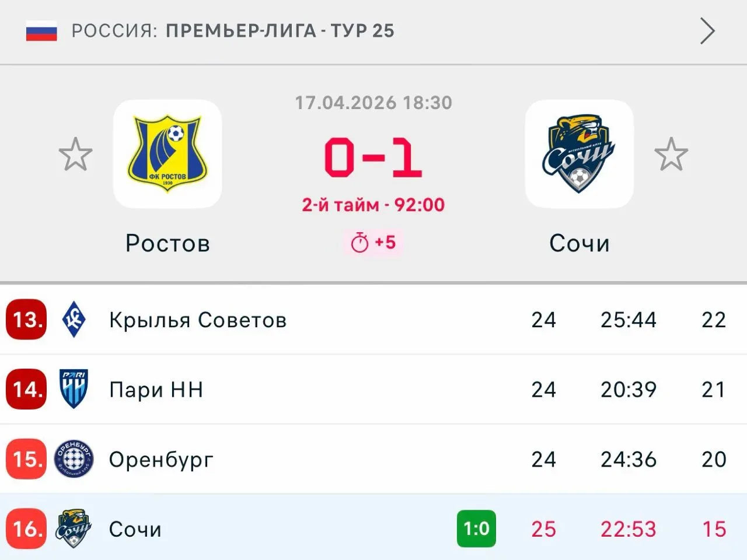Tap the stopwatch added time icon
The image size is (747, 560).
point(359,243)
